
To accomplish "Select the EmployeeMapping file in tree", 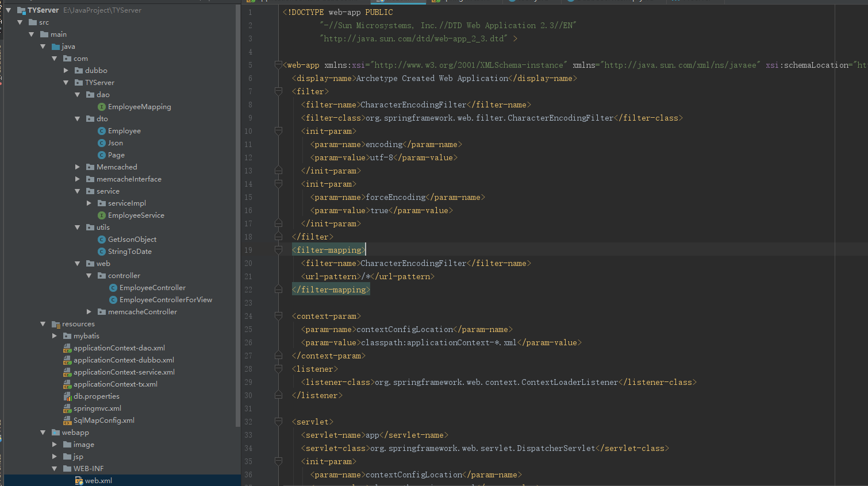I will point(140,107).
